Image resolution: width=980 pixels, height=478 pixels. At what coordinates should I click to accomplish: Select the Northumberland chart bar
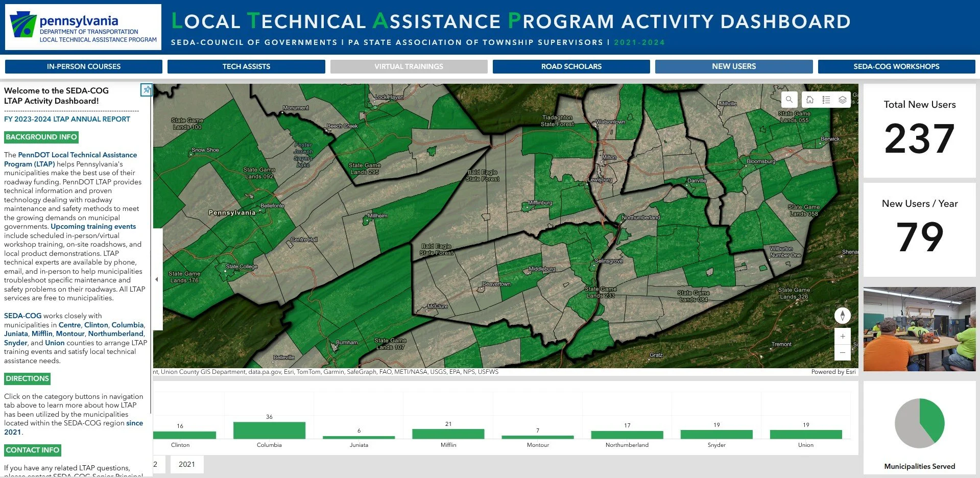point(627,435)
